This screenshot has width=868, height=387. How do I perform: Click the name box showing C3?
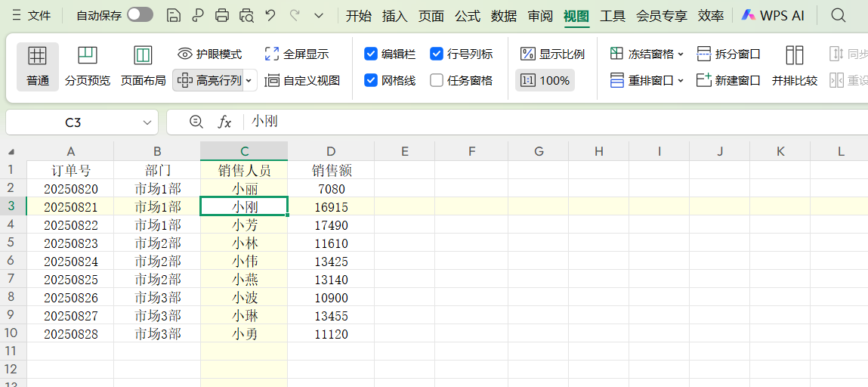click(x=73, y=122)
